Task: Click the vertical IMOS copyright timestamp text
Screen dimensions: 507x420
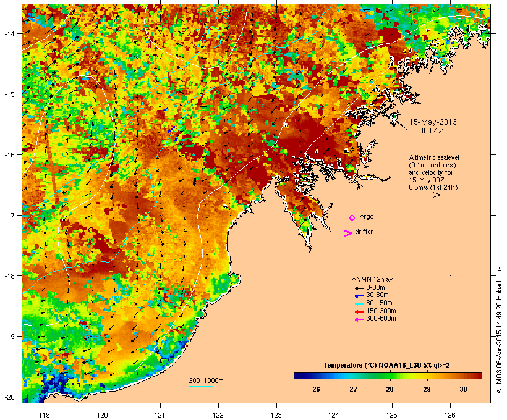Action: (499, 330)
